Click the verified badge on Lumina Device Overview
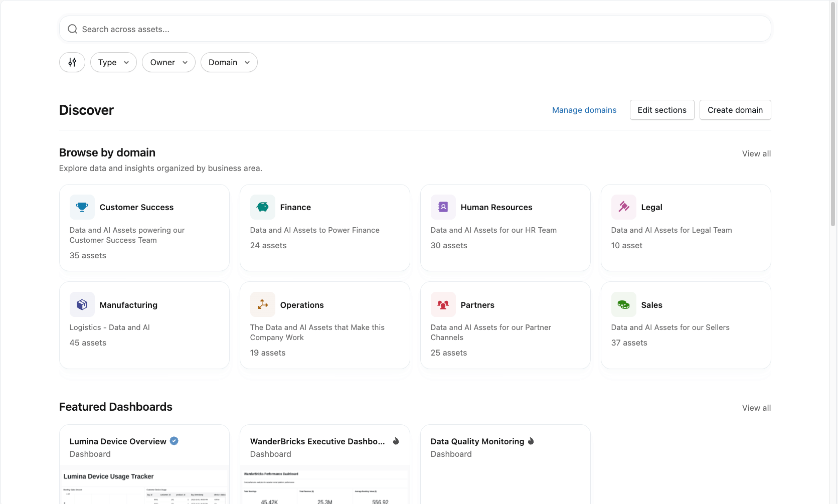This screenshot has width=838, height=504. [174, 441]
